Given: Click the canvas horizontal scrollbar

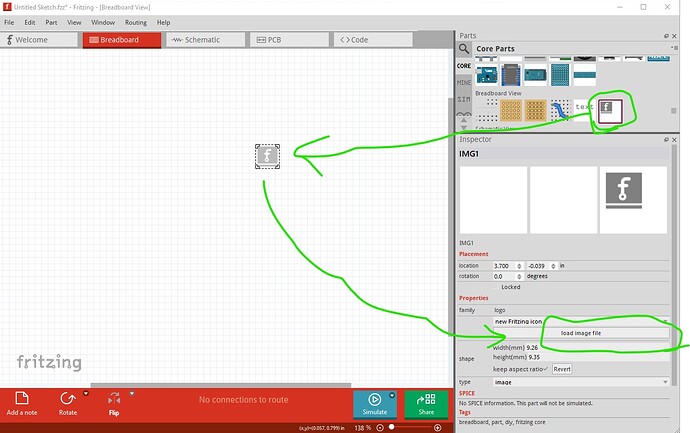Looking at the screenshot, I should 220,385.
